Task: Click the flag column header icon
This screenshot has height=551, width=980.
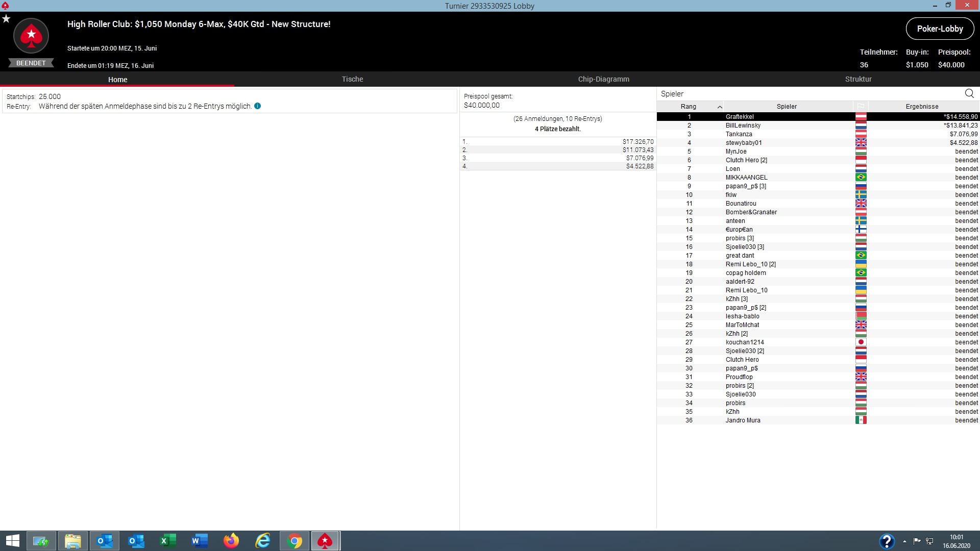Action: [861, 107]
